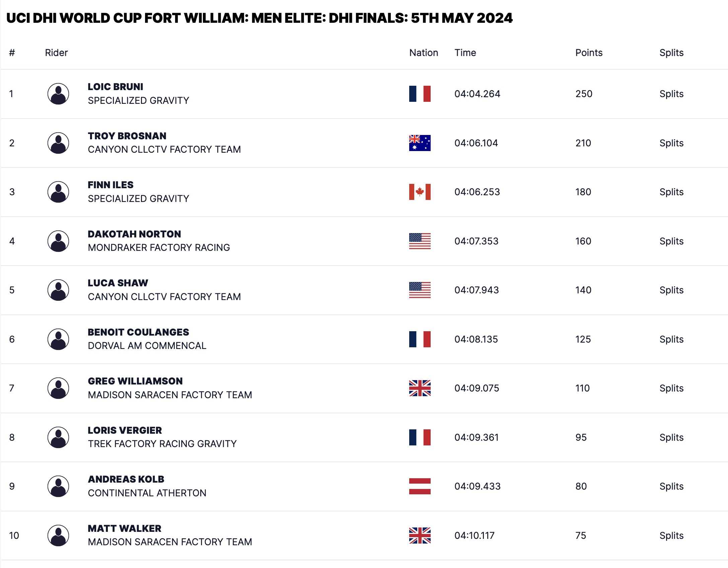Click the Andreas Kolb rider name
This screenshot has height=568, width=728.
(x=126, y=479)
